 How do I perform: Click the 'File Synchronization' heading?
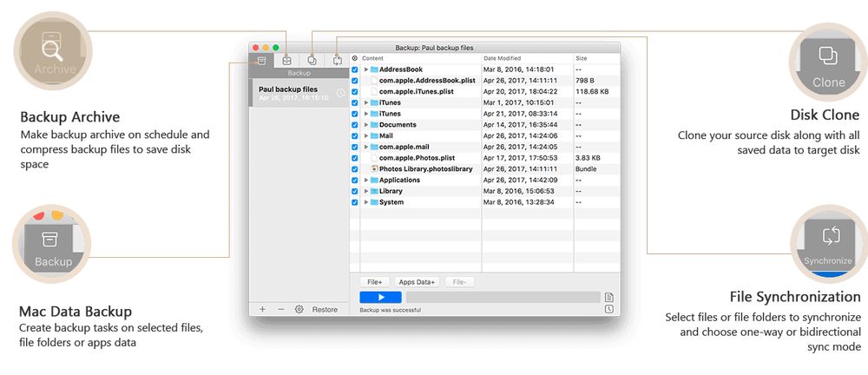point(795,297)
